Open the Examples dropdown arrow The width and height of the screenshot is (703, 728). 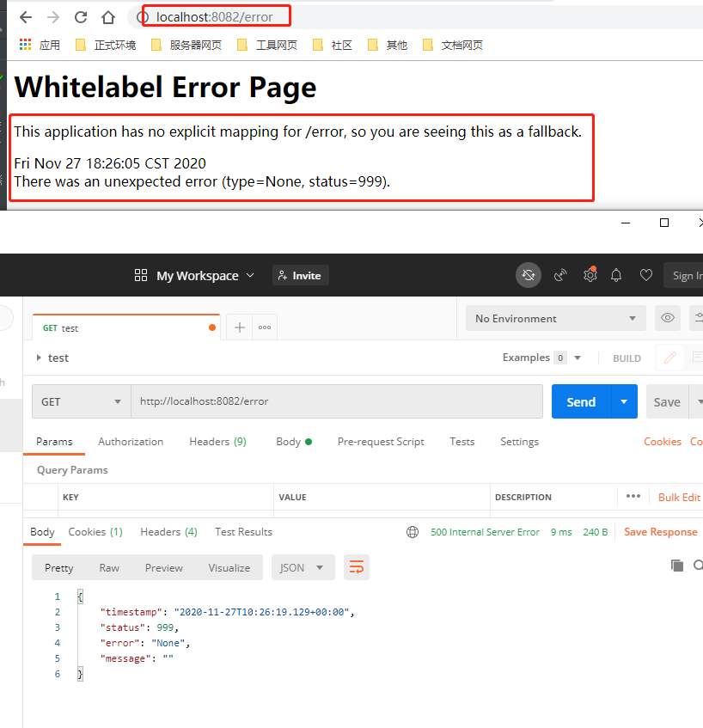click(x=578, y=358)
